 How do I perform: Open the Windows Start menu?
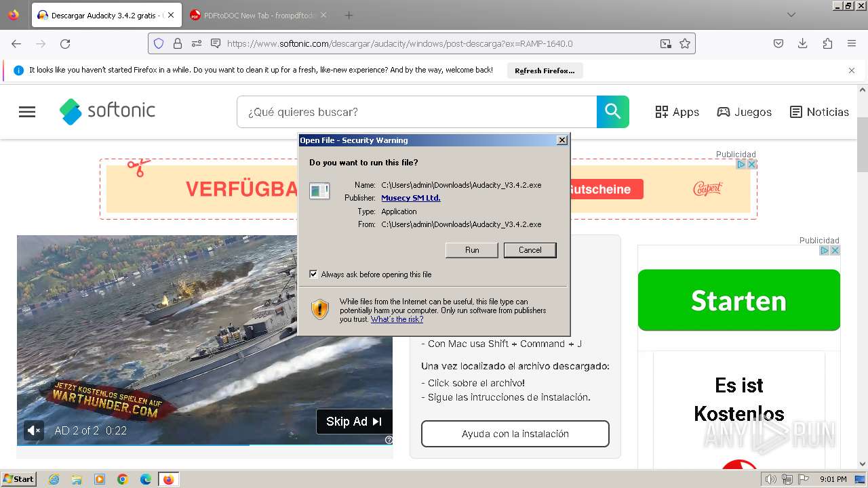point(19,479)
